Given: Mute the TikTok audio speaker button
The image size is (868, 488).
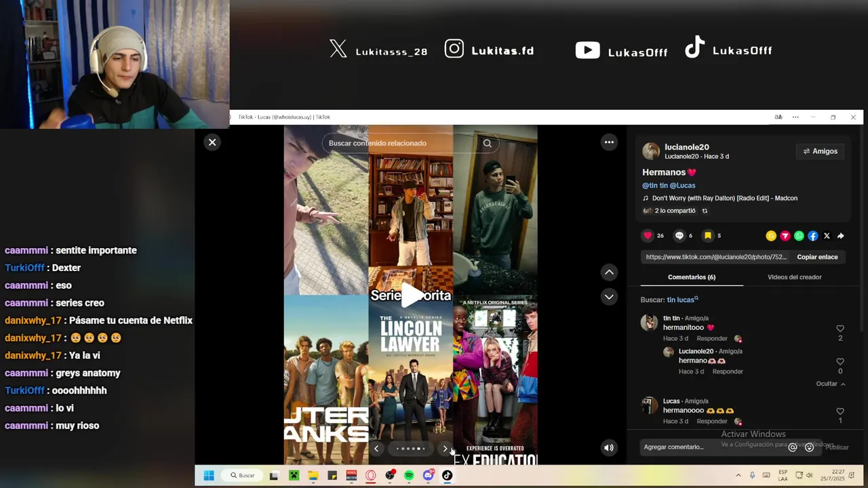Looking at the screenshot, I should 609,447.
